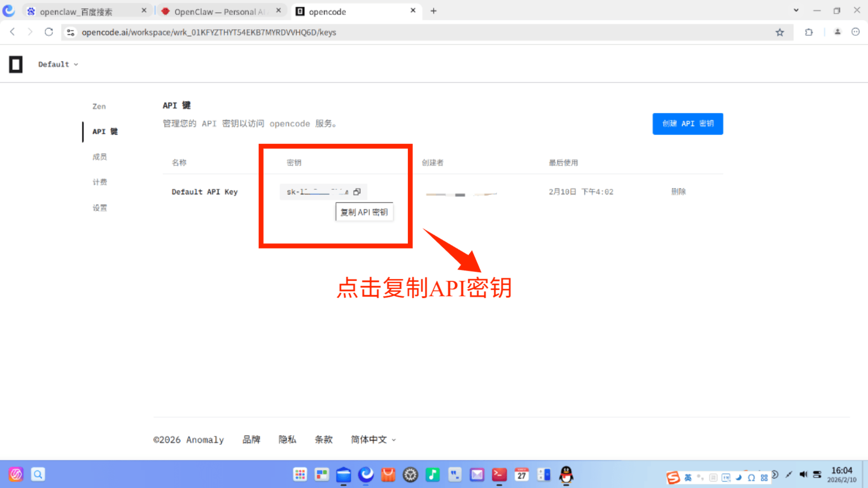
Task: Click 删除 to delete Default API Key
Action: (679, 192)
